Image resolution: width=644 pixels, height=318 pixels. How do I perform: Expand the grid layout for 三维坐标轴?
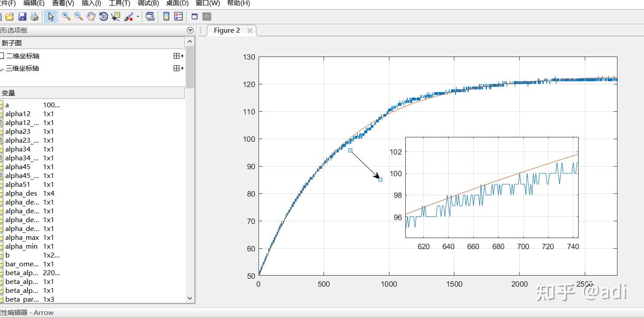tap(178, 68)
